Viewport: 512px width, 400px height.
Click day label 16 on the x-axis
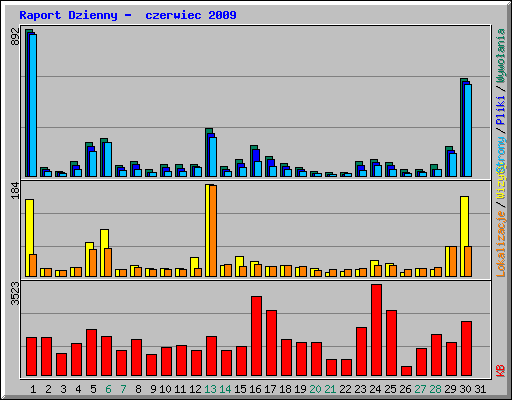coord(255,389)
